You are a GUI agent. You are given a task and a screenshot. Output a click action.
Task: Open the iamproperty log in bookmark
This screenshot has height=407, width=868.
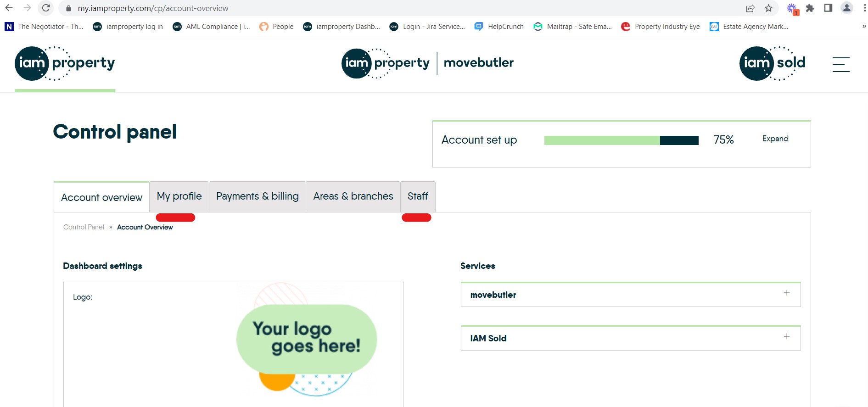click(x=128, y=26)
